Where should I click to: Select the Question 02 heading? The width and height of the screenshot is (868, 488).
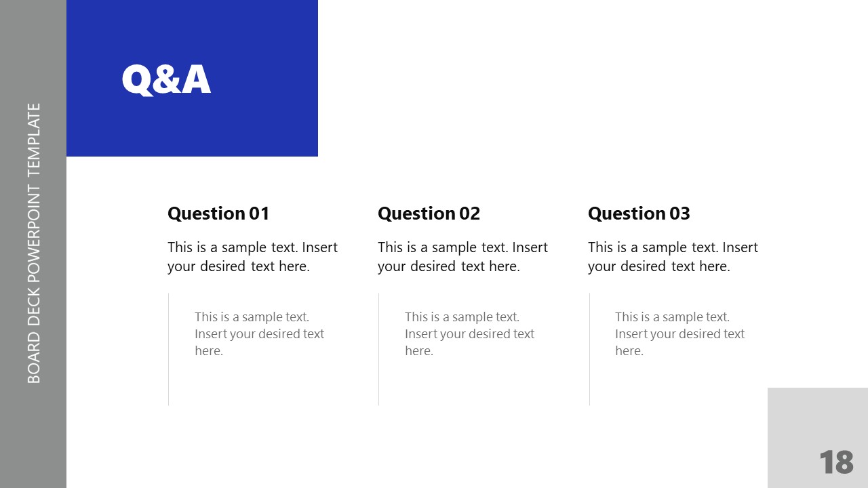tap(429, 213)
